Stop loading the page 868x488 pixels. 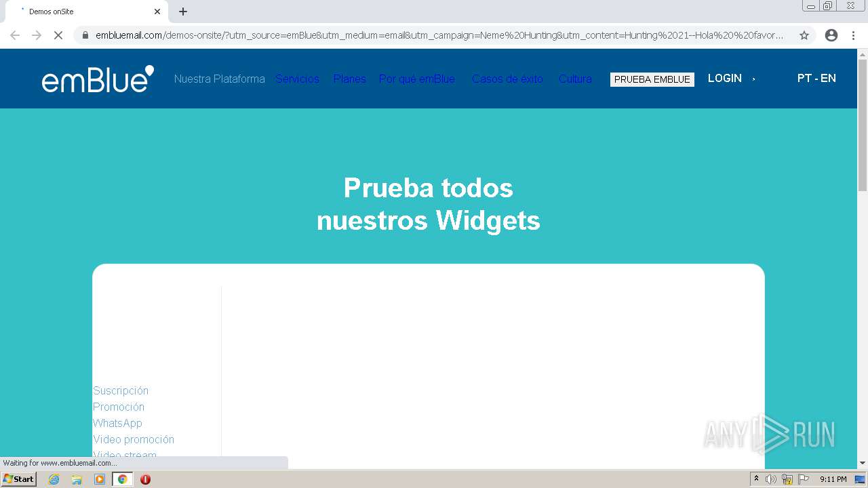(x=58, y=35)
